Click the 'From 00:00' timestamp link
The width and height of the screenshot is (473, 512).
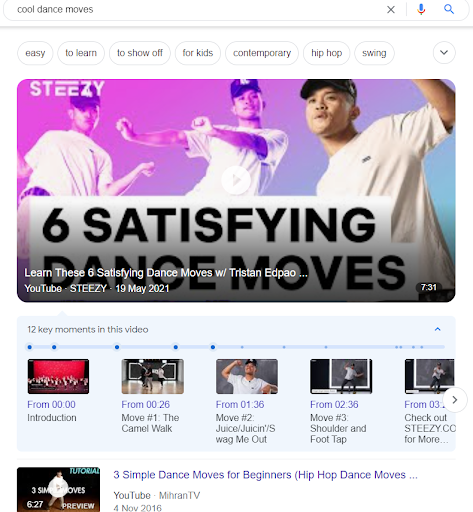[x=51, y=405]
